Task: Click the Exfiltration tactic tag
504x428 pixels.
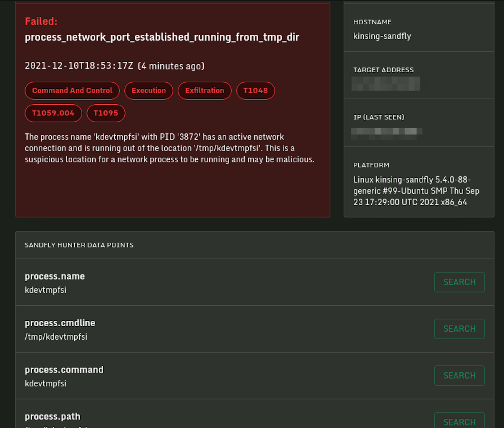Action: 205,90
